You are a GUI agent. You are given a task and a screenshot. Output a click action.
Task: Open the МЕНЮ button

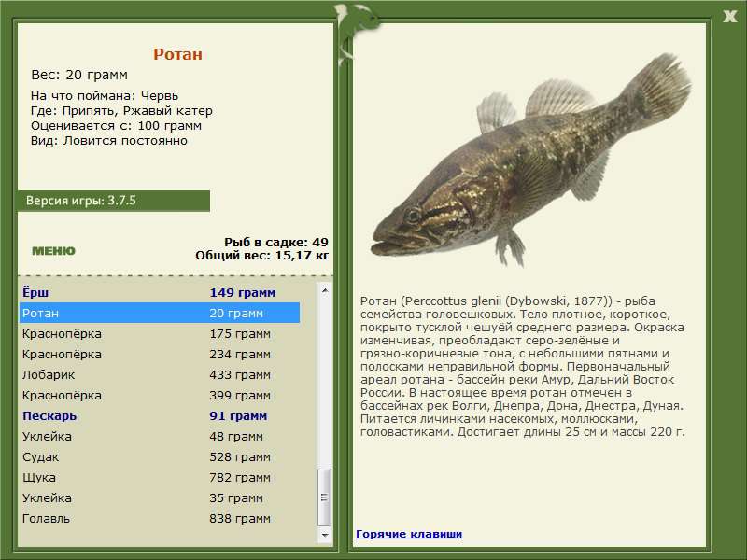(x=53, y=250)
